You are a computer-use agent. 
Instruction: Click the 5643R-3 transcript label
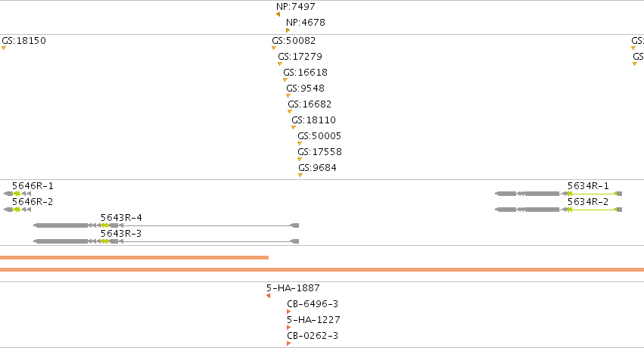pyautogui.click(x=121, y=234)
